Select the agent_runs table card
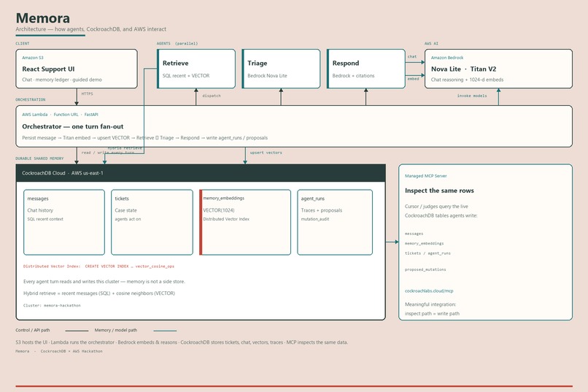 335,222
